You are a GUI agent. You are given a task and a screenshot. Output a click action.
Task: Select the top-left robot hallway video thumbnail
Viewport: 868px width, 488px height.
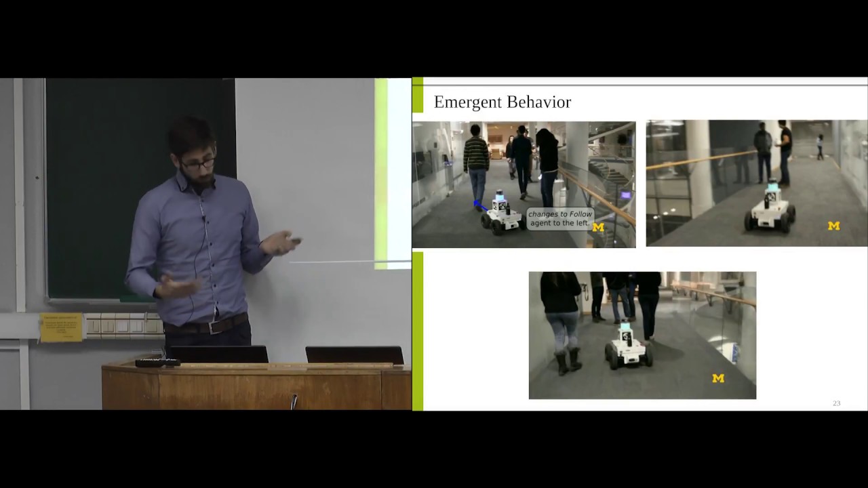524,184
